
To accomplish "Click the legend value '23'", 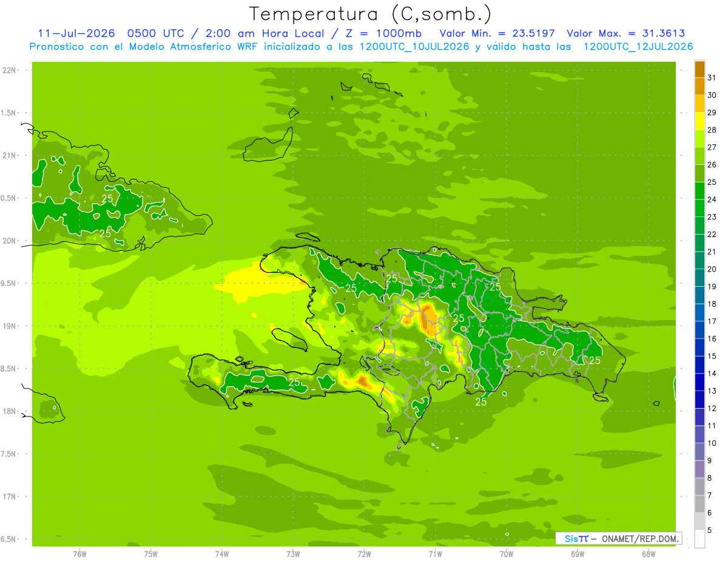I will (x=712, y=216).
